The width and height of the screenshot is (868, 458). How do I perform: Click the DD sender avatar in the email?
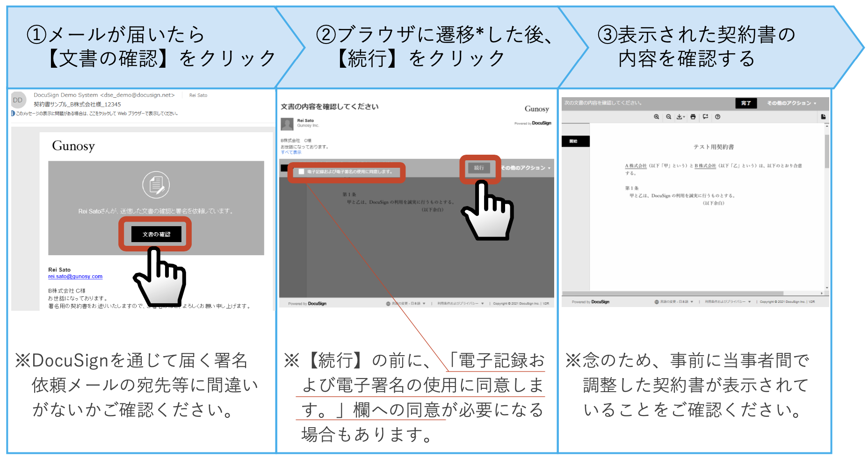[18, 100]
